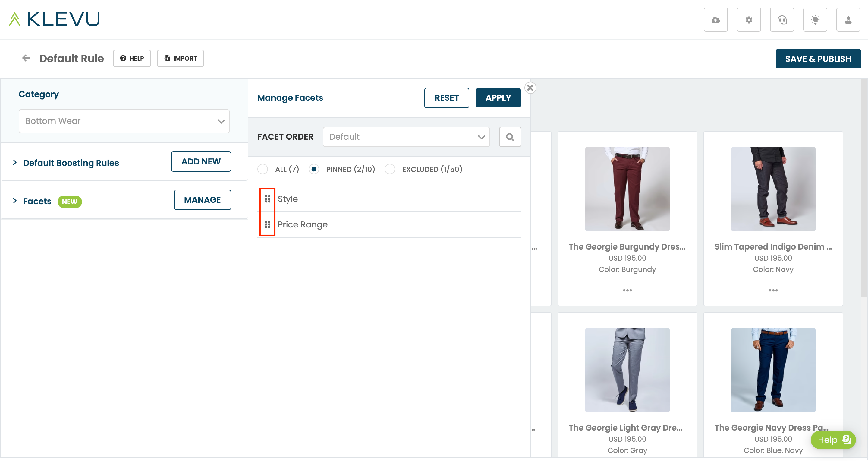Click the Klevu logo
The height and width of the screenshot is (461, 868).
54,19
